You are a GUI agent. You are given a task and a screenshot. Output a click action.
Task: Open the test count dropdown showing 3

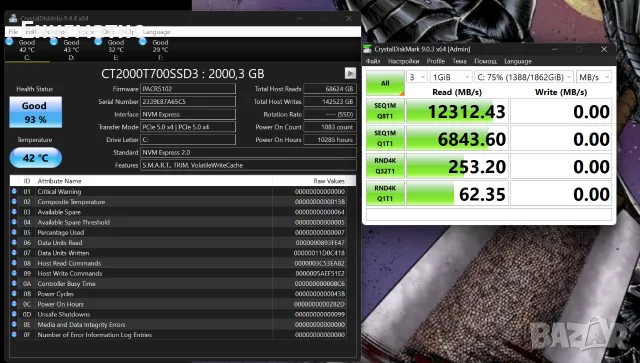416,77
